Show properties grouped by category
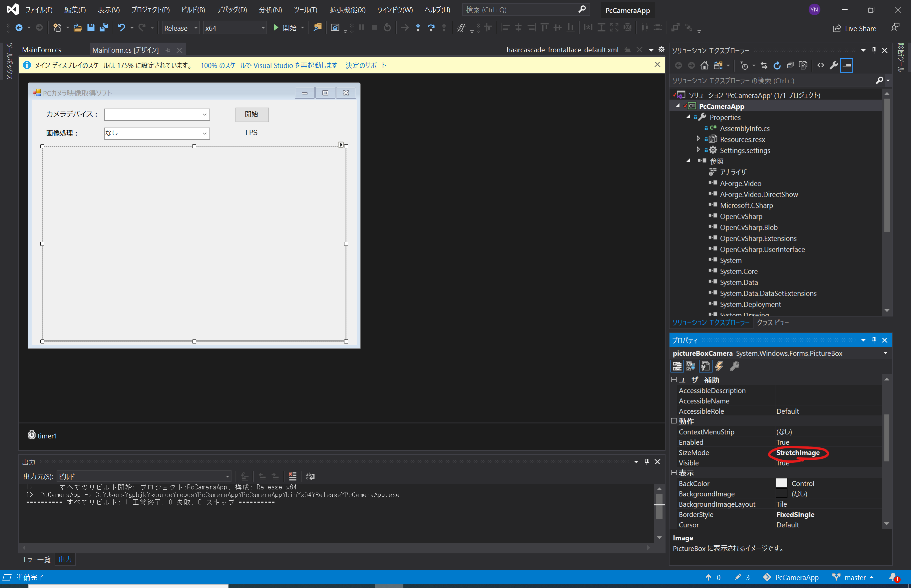 (x=678, y=366)
